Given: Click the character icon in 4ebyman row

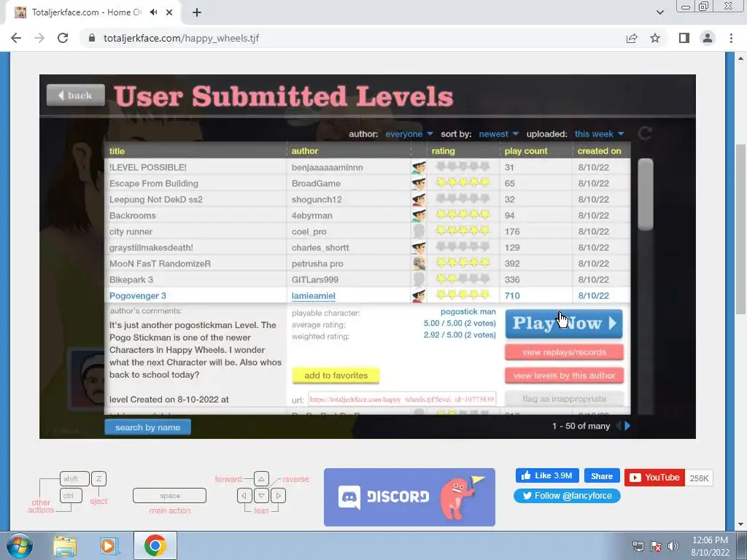Looking at the screenshot, I should click(419, 215).
